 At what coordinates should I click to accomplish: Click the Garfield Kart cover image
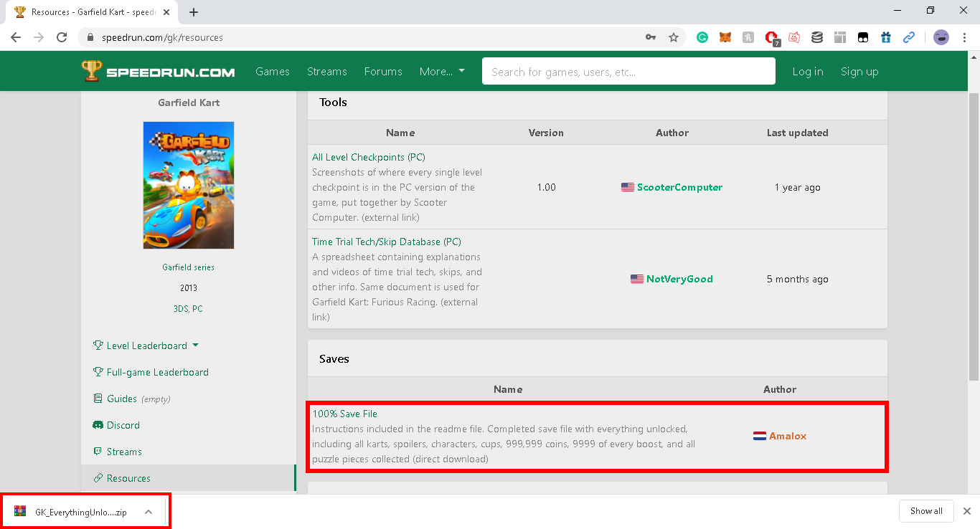189,185
